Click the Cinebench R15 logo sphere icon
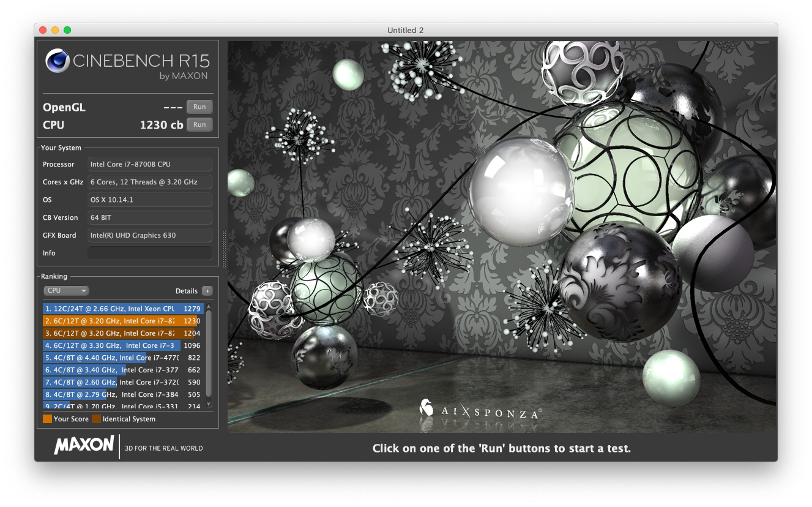812x507 pixels. (x=58, y=61)
